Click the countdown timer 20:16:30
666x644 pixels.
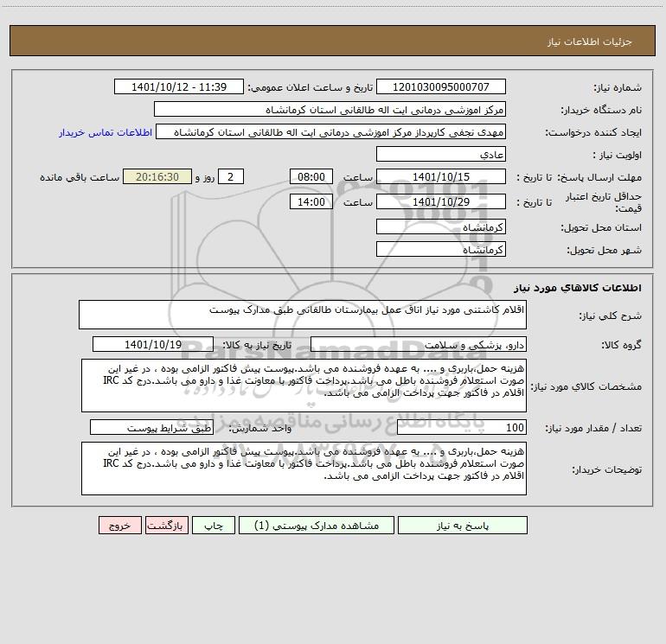pyautogui.click(x=157, y=176)
